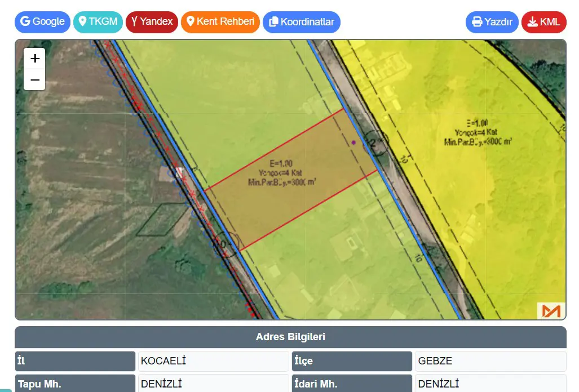
Task: Click the purple point marker in parcel
Action: point(353,142)
